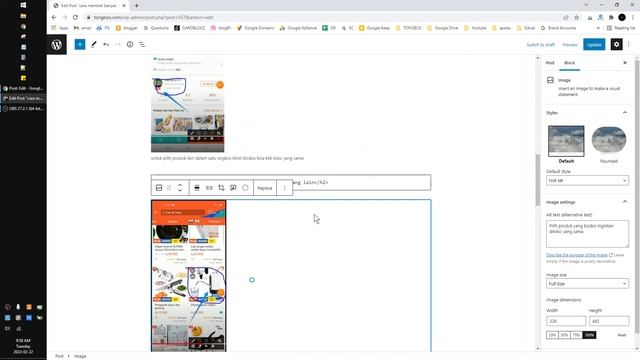Open Windows Start menu
The height and width of the screenshot is (360, 640).
(x=23, y=5)
